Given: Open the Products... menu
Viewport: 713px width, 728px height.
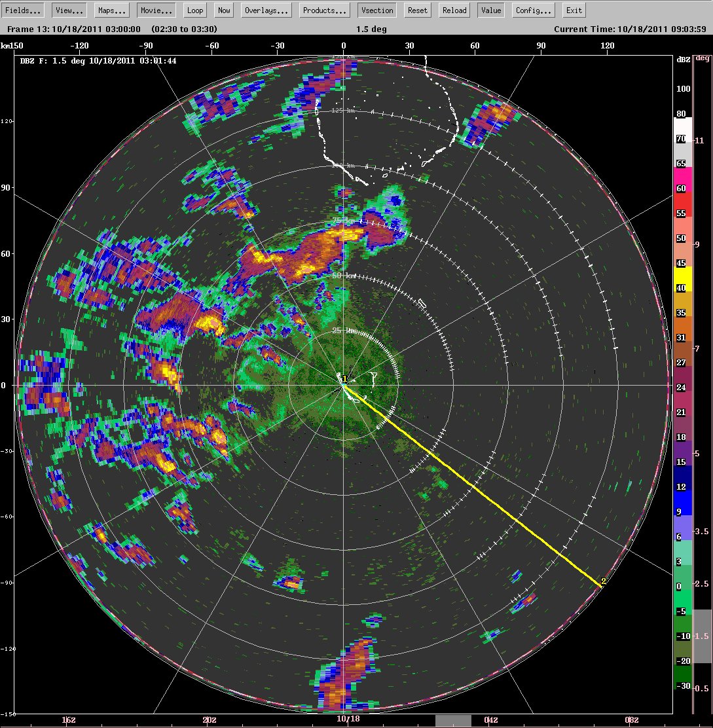Looking at the screenshot, I should tap(325, 10).
